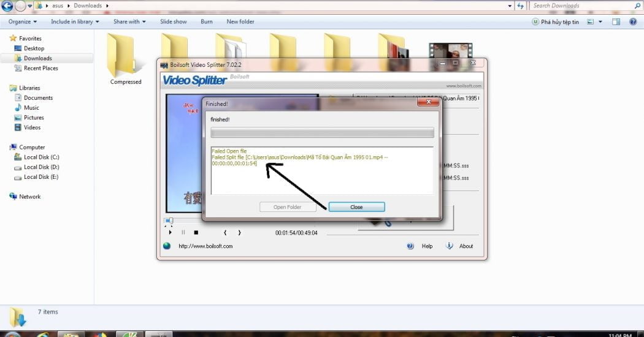Screen dimensions: 644x337
Task: Click Downloads in the address bar
Action: (x=88, y=6)
